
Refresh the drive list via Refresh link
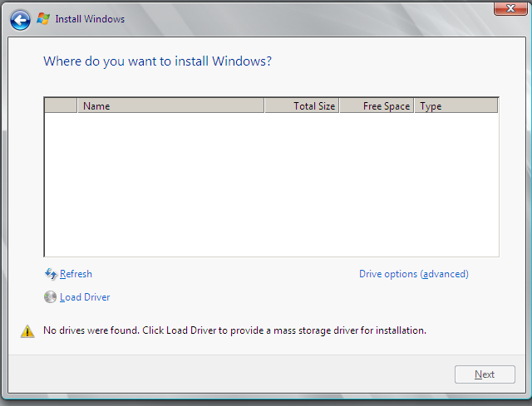pos(76,274)
